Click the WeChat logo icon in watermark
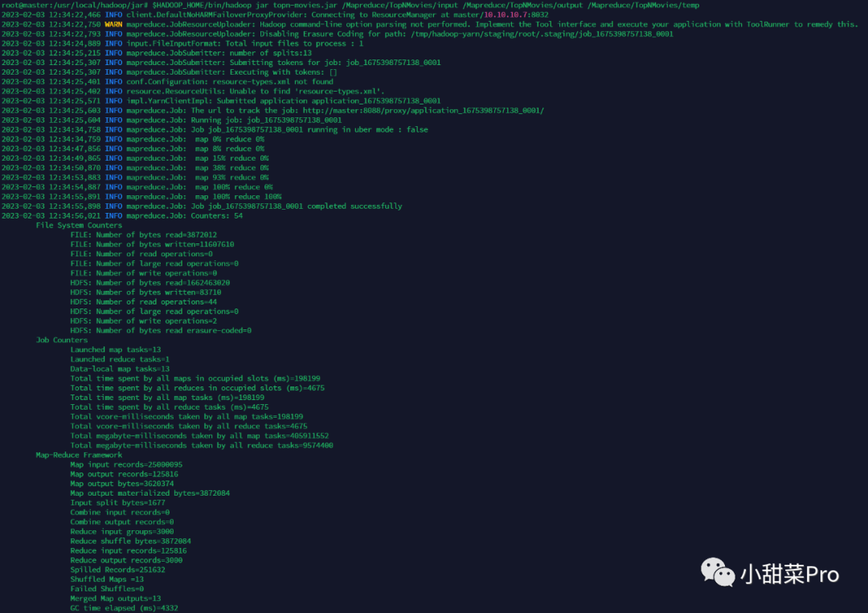This screenshot has width=868, height=613. click(718, 572)
